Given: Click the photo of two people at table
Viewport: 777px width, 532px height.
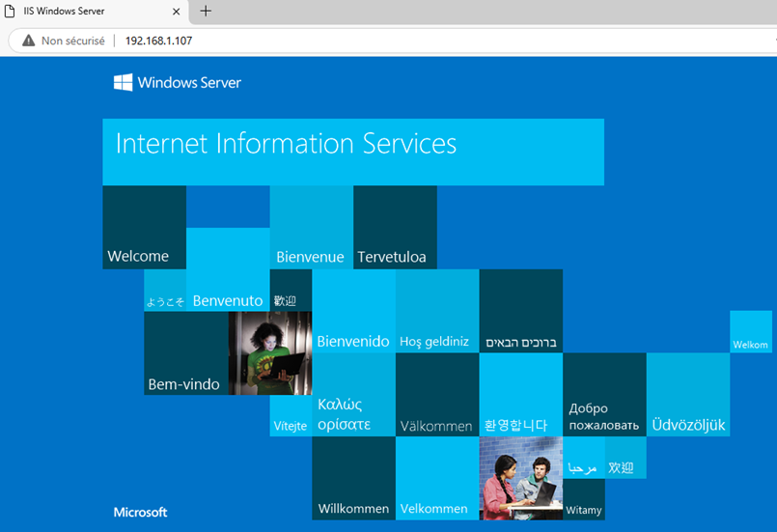Looking at the screenshot, I should click(521, 479).
